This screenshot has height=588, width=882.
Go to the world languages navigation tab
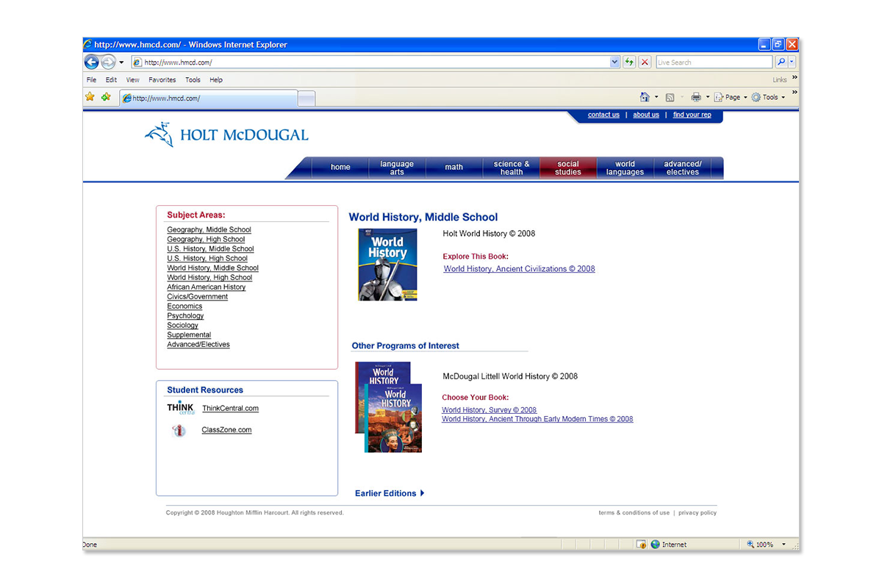[x=625, y=168]
